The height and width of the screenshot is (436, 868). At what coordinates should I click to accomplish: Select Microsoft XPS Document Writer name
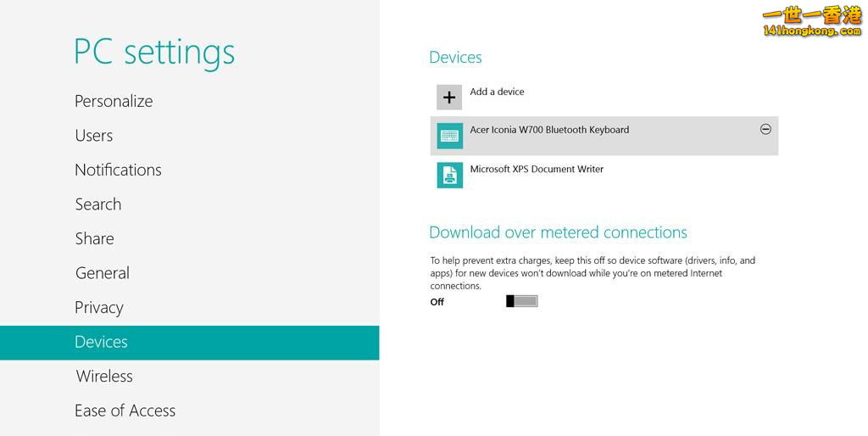point(537,169)
